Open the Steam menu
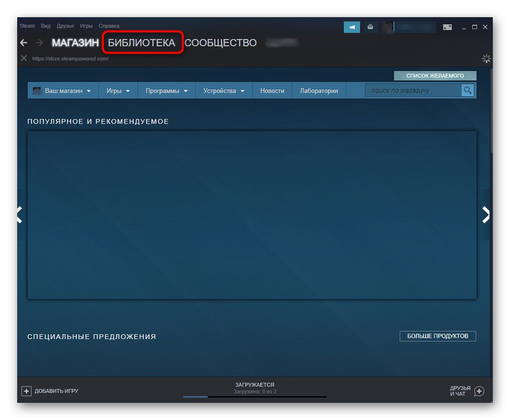 (27, 26)
